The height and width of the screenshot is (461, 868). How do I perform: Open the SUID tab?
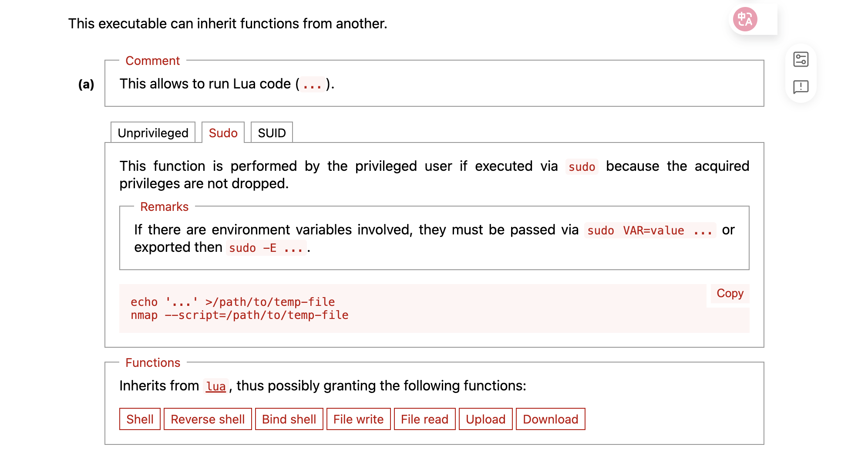(272, 133)
